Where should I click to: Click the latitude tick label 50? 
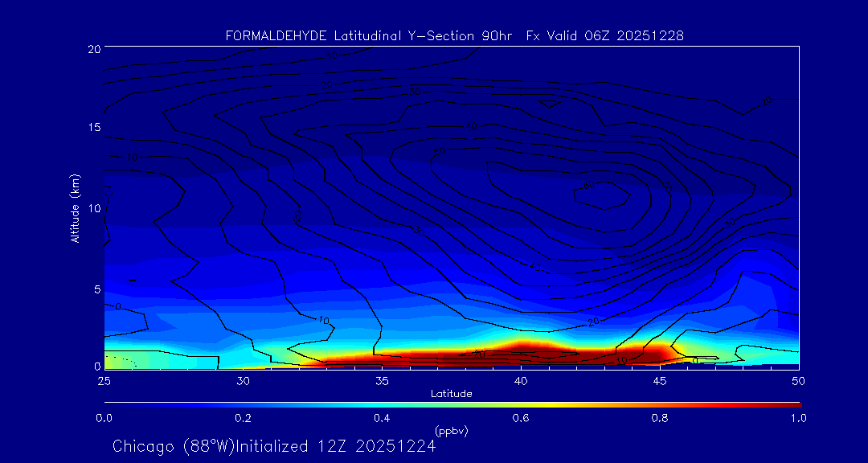click(x=799, y=380)
